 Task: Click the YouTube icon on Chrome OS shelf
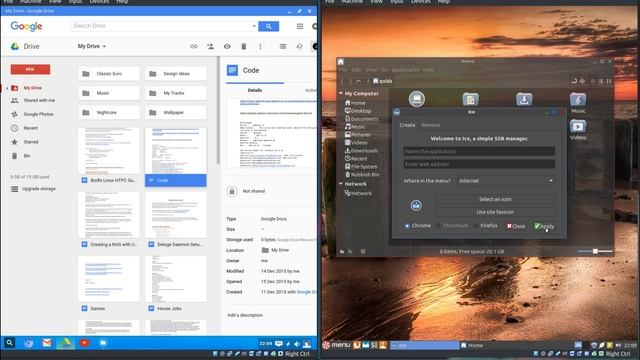click(84, 343)
